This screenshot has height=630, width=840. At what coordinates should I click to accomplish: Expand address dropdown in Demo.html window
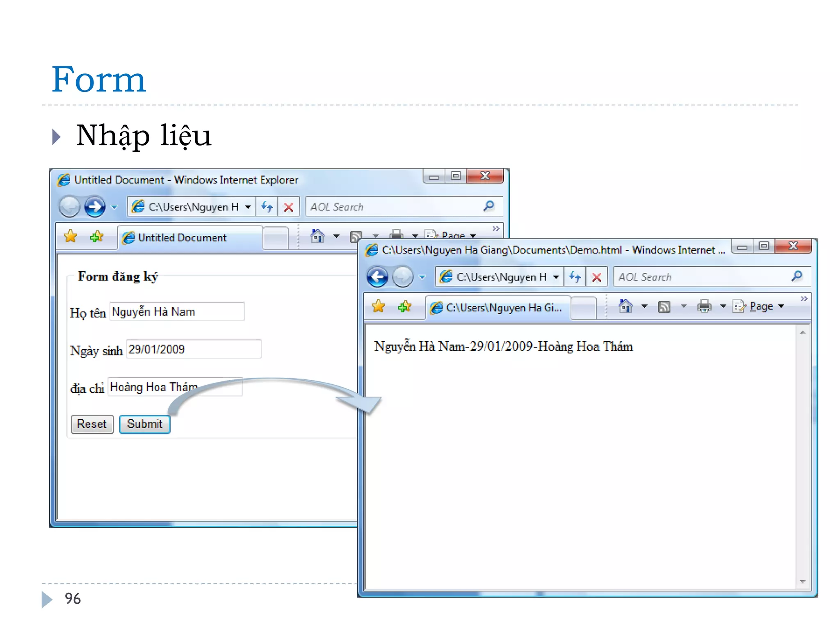coord(556,277)
